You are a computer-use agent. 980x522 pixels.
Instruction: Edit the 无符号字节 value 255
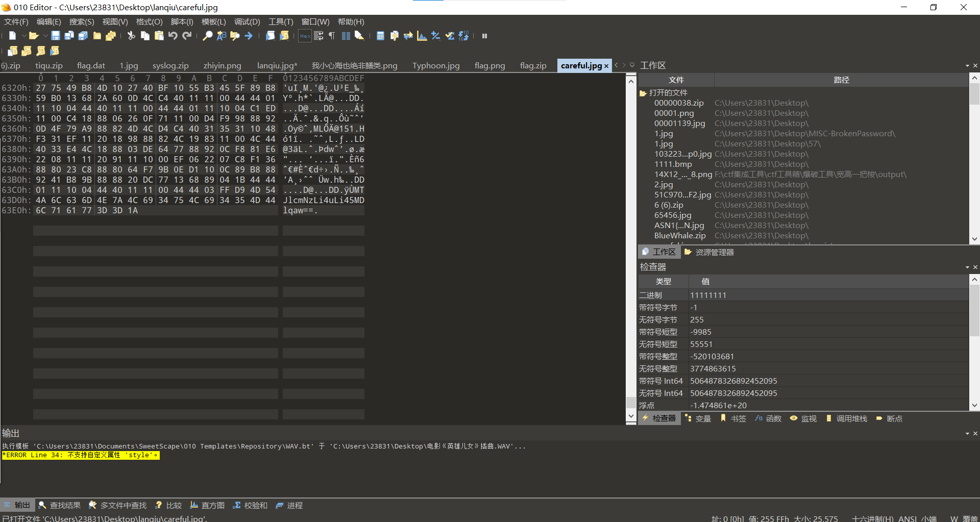pos(828,320)
